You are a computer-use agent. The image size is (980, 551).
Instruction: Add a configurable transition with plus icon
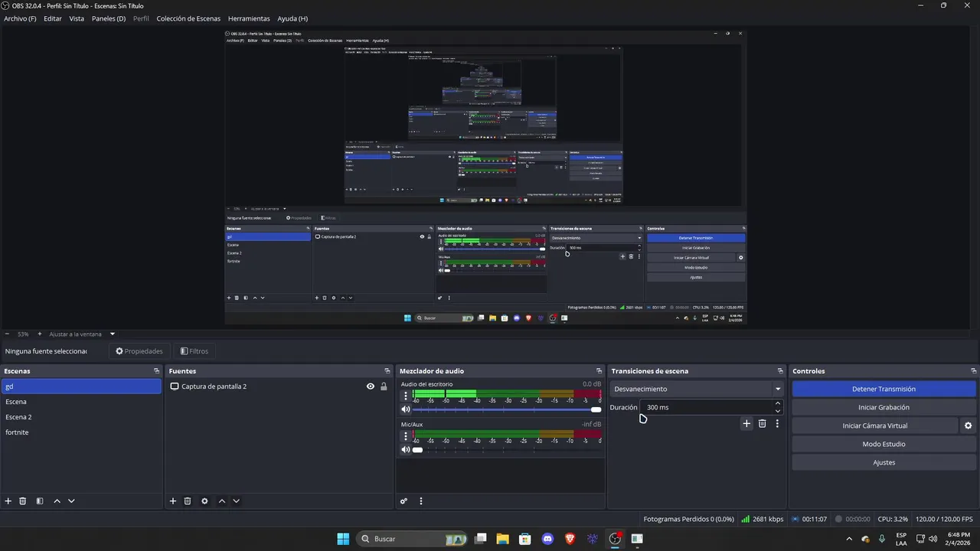746,423
